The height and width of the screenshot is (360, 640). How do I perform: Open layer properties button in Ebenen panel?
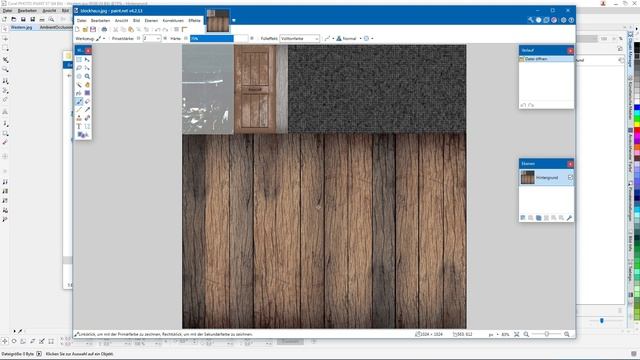coord(569,218)
